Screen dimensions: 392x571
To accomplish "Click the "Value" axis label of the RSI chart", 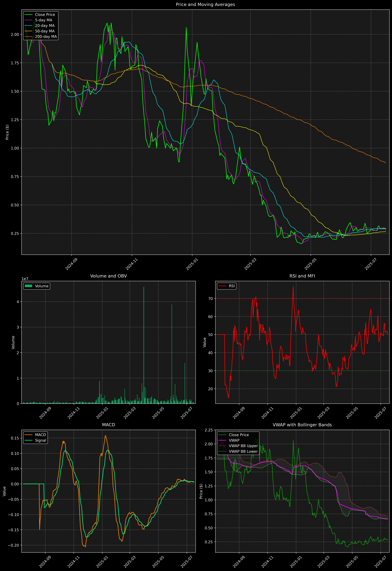I will 205,342.
